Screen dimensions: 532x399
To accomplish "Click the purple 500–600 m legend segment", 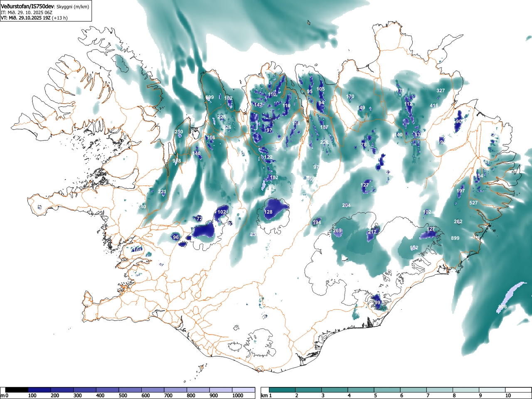I will click(x=130, y=390).
